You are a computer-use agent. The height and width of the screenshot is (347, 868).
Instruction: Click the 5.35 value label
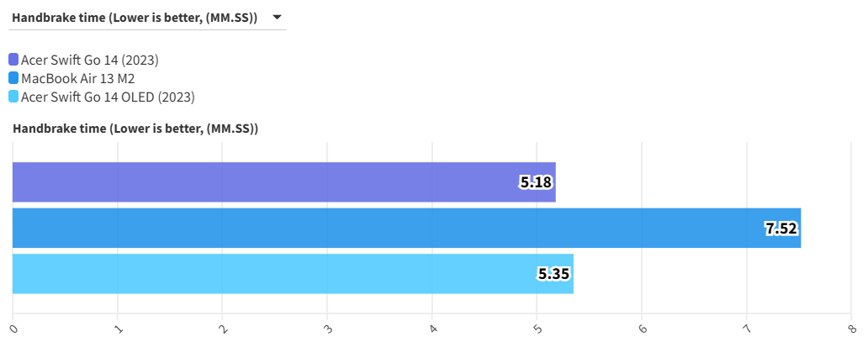coord(553,273)
